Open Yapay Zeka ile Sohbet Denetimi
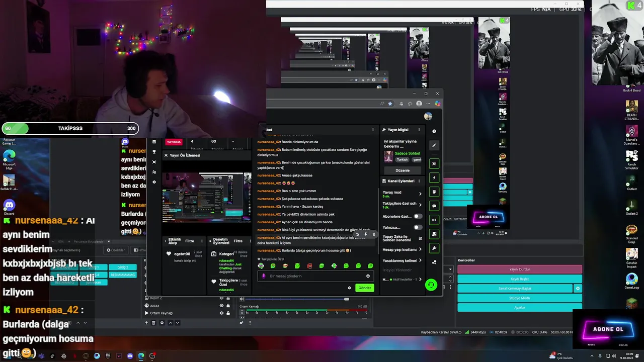 pyautogui.click(x=402, y=238)
